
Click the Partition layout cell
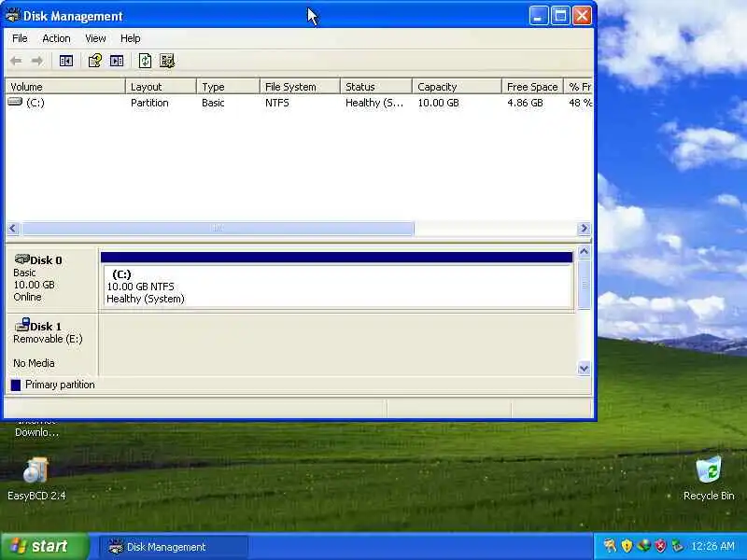(149, 103)
